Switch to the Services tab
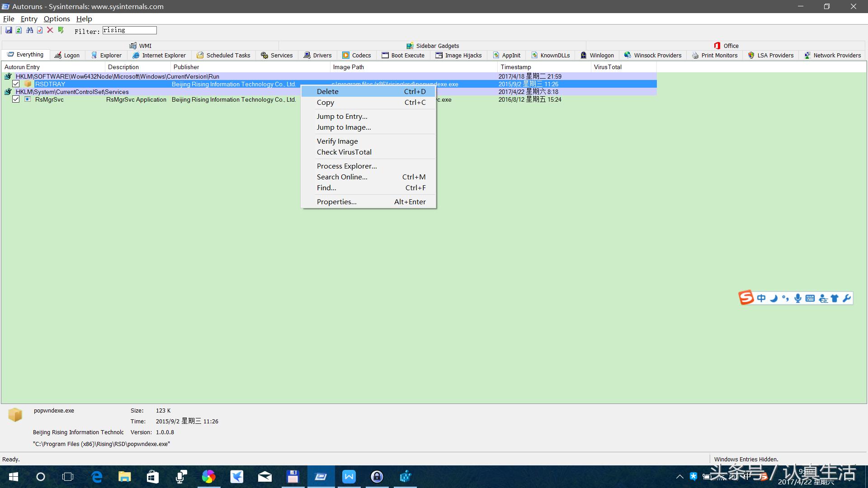Image resolution: width=868 pixels, height=488 pixels. (x=277, y=55)
